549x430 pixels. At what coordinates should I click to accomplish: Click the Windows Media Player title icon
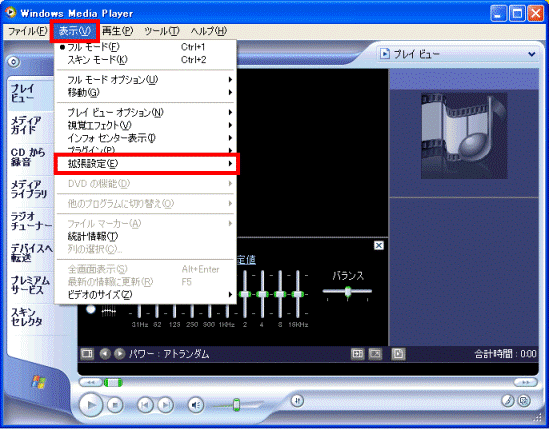pos(11,13)
